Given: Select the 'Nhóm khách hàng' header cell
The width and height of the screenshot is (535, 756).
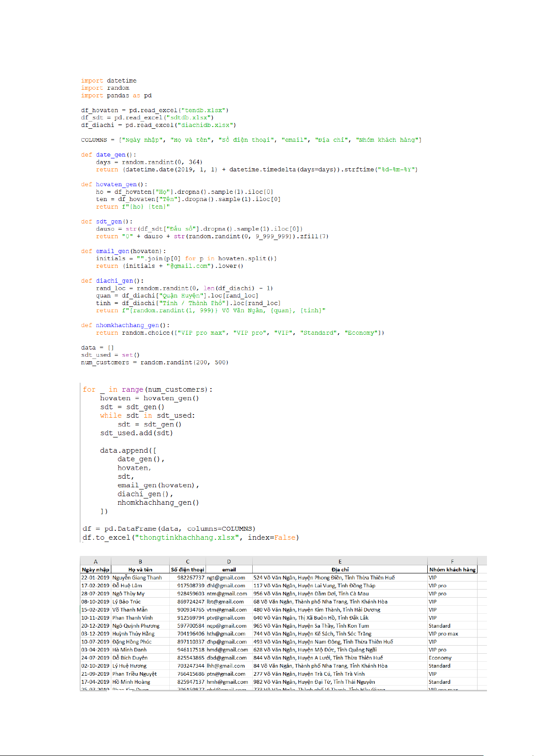Looking at the screenshot, I should coord(452,569).
